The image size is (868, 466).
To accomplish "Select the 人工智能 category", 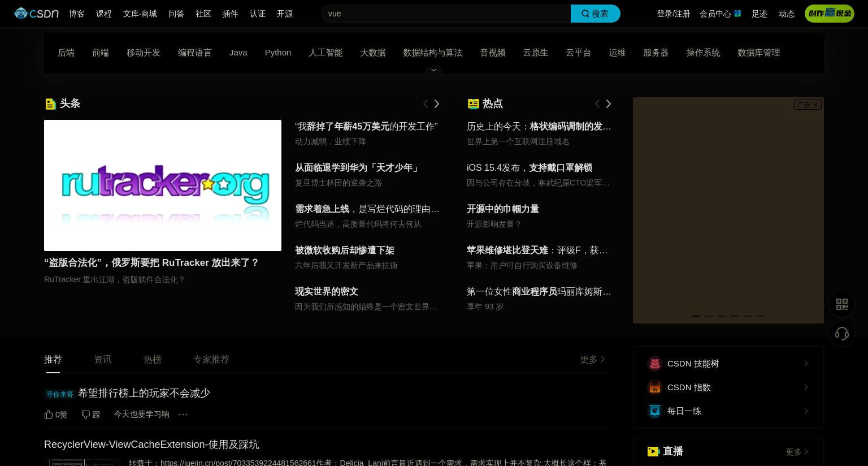I will (325, 53).
